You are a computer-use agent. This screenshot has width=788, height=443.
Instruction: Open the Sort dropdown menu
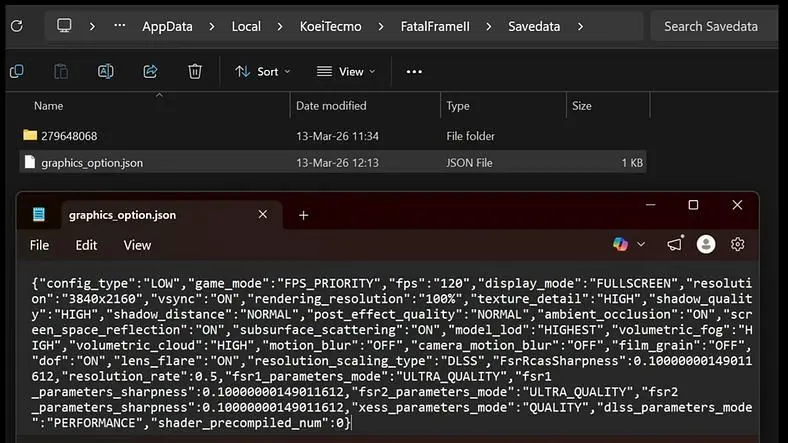click(263, 72)
